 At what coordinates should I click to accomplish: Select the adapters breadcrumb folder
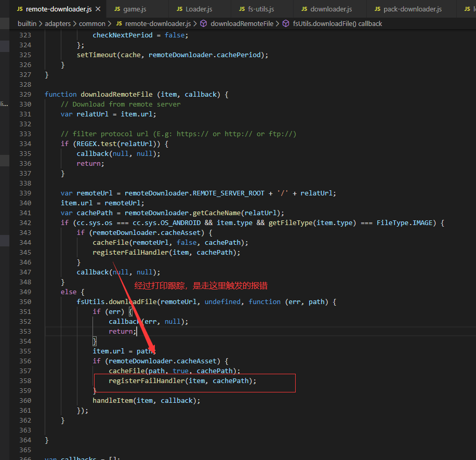point(58,24)
